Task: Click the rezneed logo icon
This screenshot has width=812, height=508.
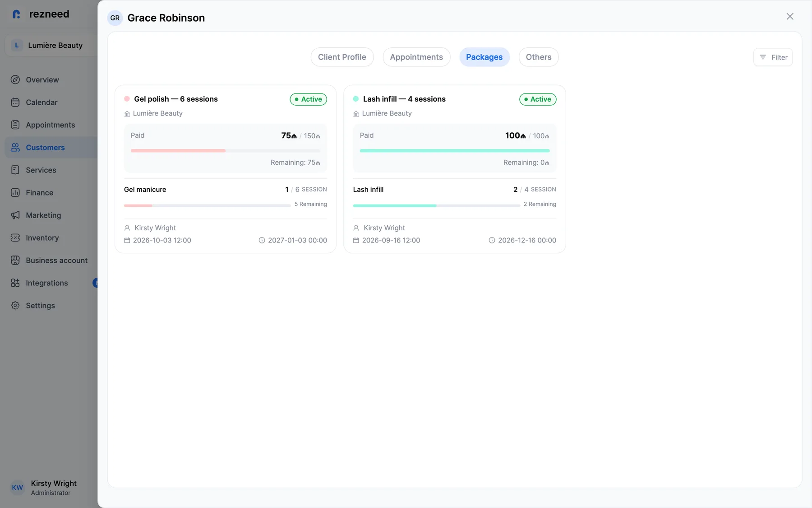Action: coord(17,14)
